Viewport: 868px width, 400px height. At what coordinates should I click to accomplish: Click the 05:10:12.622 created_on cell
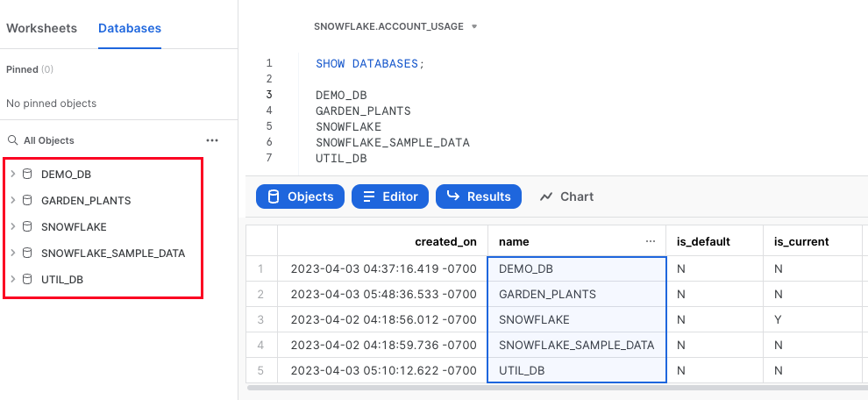click(382, 370)
